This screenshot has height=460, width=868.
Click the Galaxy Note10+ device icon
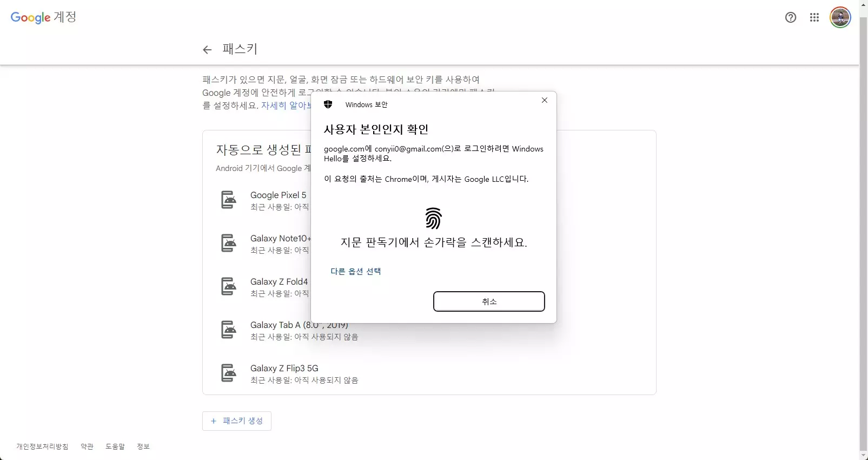point(229,243)
